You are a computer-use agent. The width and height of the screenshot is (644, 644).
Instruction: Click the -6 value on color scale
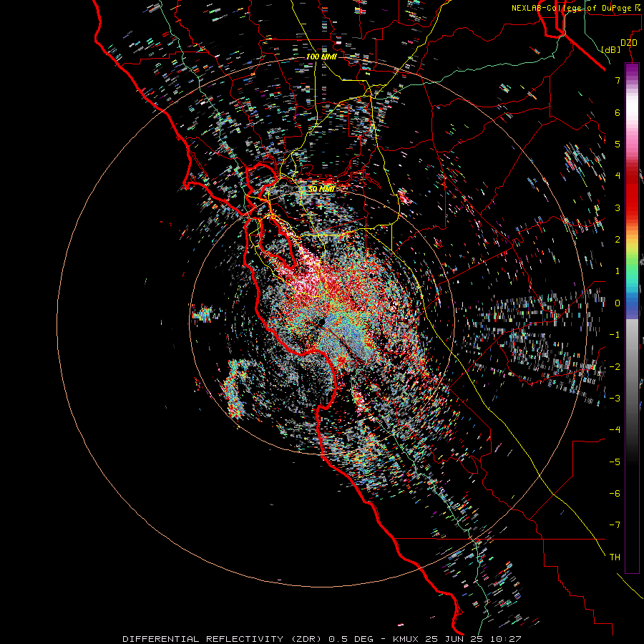click(x=615, y=494)
